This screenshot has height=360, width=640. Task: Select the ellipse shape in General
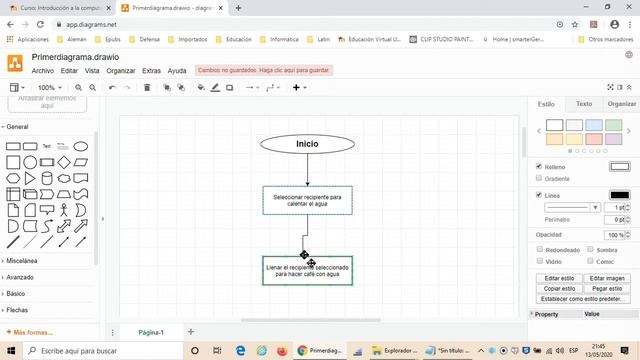point(81,146)
